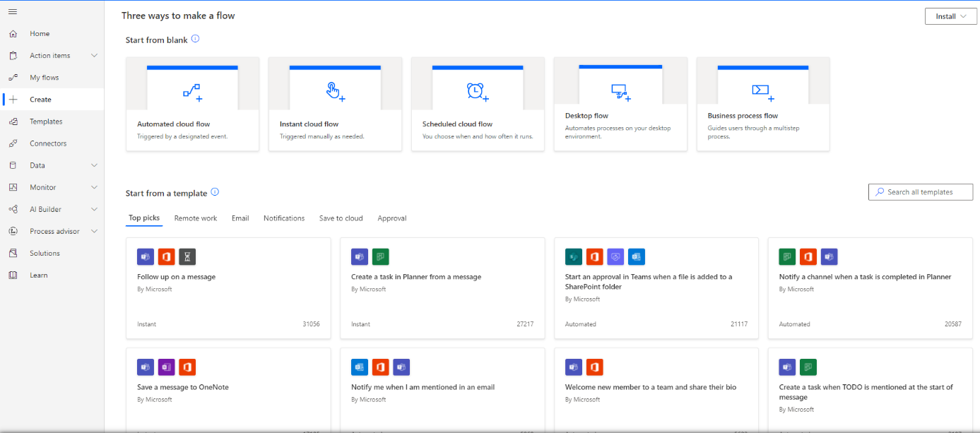The height and width of the screenshot is (433, 980).
Task: Click the AI Builder icon
Action: pyautogui.click(x=13, y=209)
